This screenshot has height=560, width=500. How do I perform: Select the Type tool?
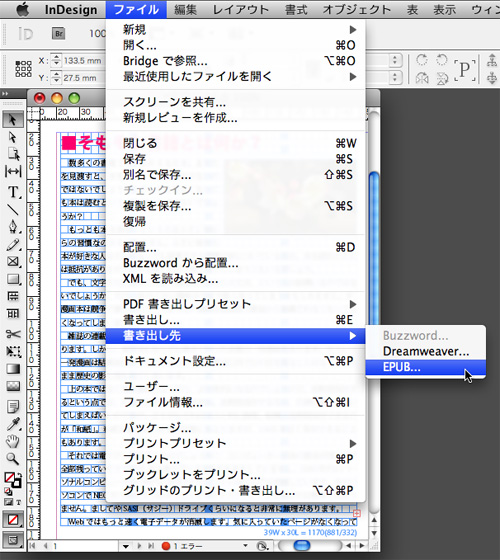pos(13,192)
